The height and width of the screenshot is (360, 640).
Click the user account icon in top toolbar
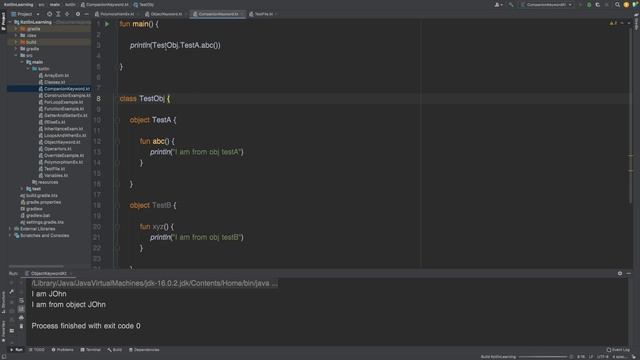(498, 4)
